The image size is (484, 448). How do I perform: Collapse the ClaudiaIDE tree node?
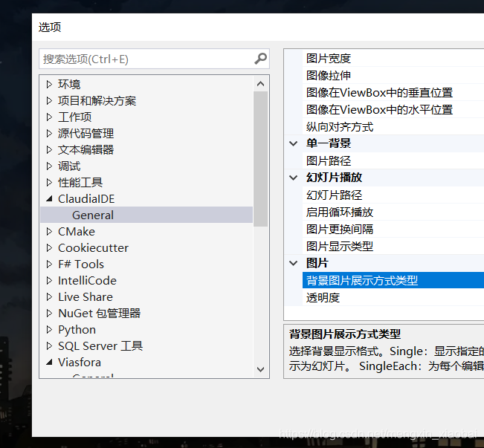(x=49, y=198)
